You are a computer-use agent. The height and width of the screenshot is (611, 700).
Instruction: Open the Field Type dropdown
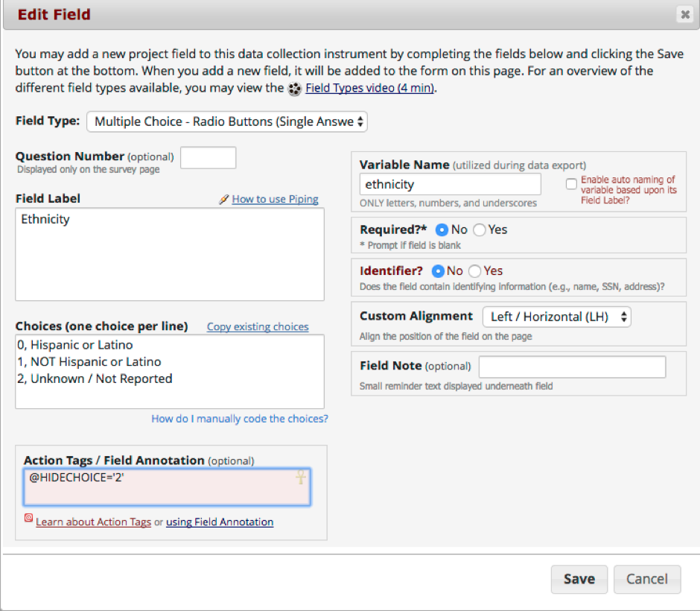tap(227, 121)
